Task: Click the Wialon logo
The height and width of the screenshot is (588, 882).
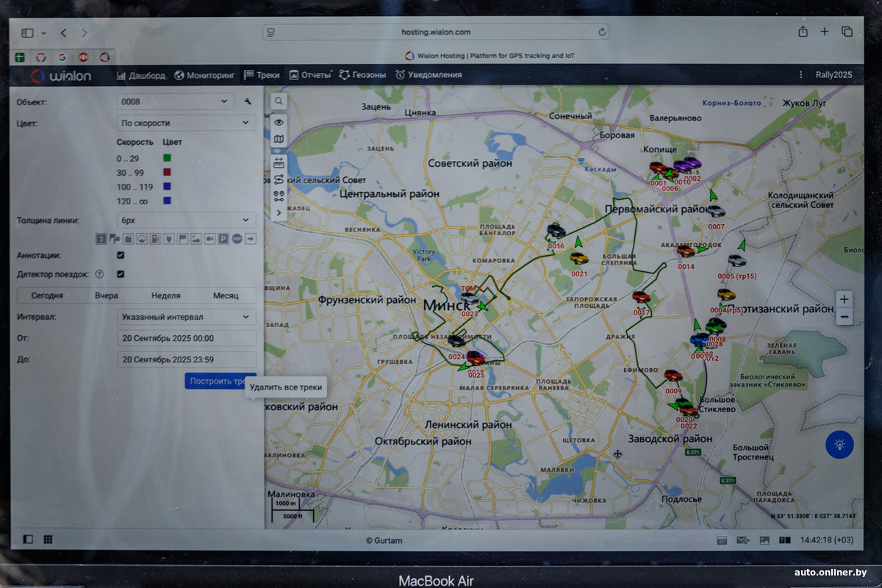Action: click(61, 75)
